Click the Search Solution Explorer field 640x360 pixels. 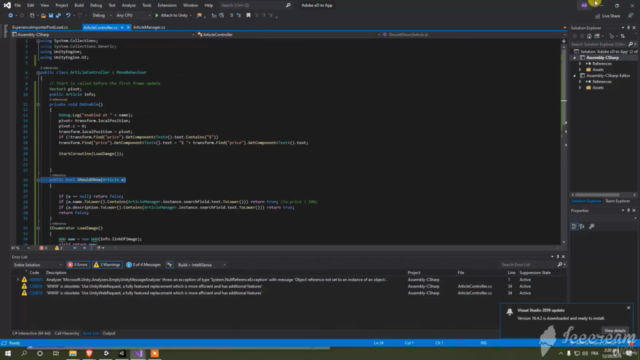(x=598, y=44)
